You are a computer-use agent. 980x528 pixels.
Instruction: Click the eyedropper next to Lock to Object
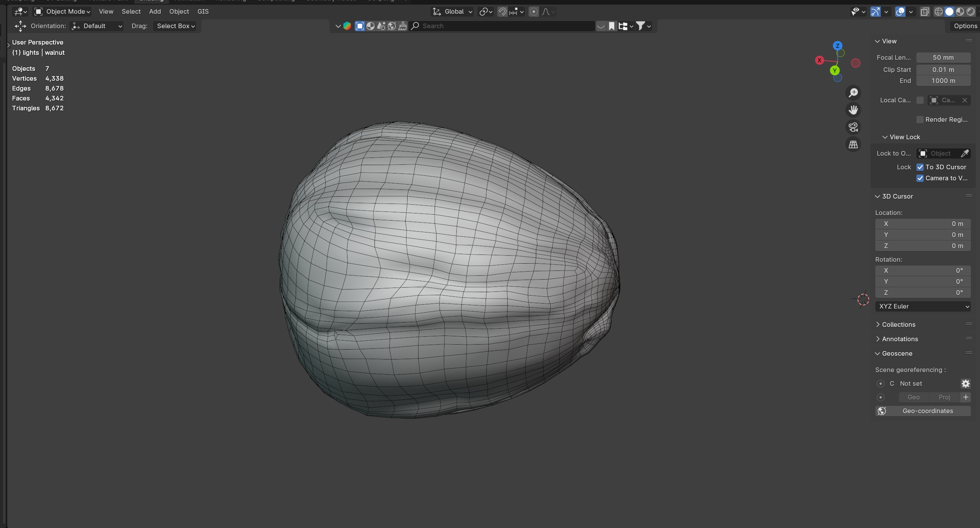coord(964,153)
